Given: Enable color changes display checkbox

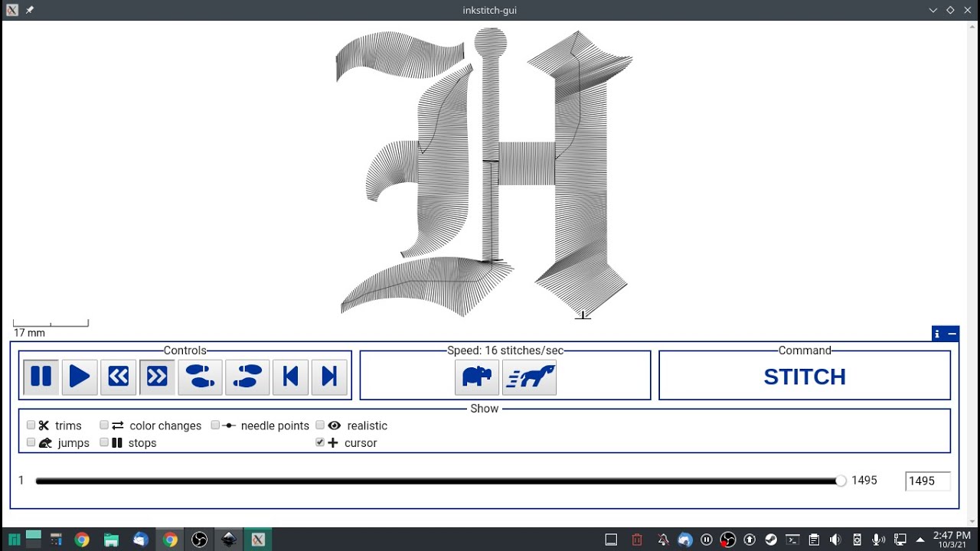Looking at the screenshot, I should (x=105, y=425).
